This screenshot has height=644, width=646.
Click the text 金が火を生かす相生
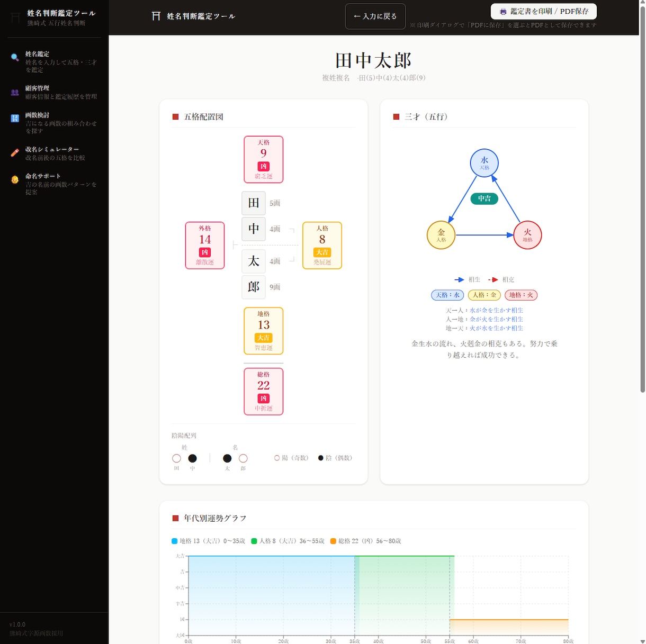click(496, 320)
